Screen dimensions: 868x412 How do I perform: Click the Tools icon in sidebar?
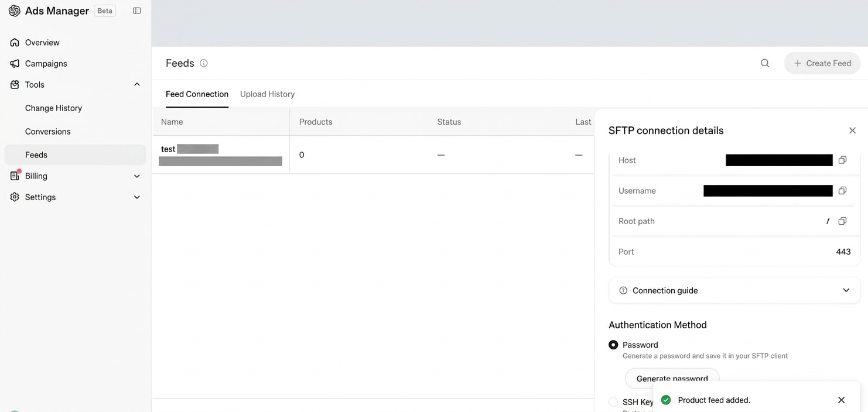pyautogui.click(x=15, y=84)
